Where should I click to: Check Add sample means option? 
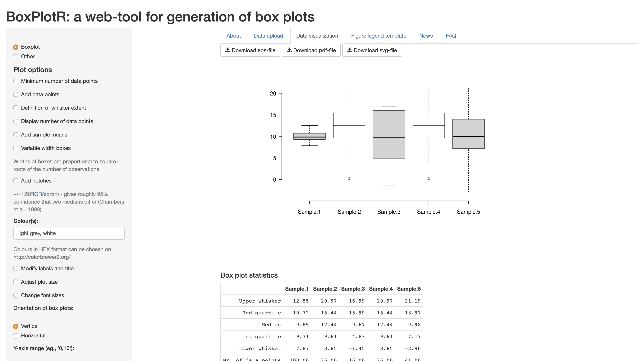(x=16, y=135)
